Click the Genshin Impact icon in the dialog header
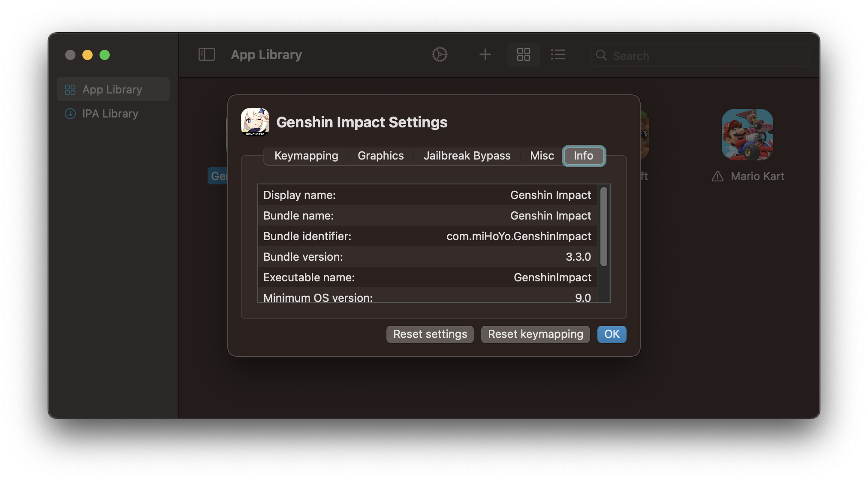This screenshot has width=868, height=482. tap(255, 122)
